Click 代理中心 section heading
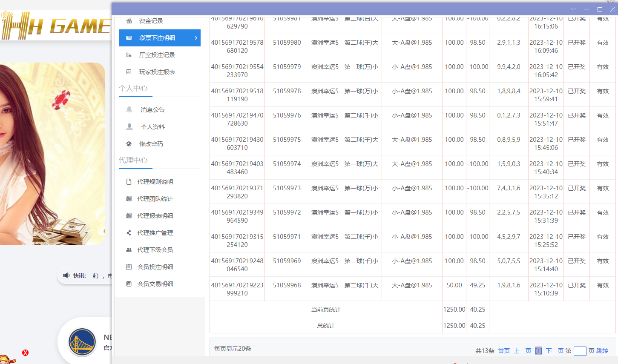The image size is (618, 364). pyautogui.click(x=133, y=160)
